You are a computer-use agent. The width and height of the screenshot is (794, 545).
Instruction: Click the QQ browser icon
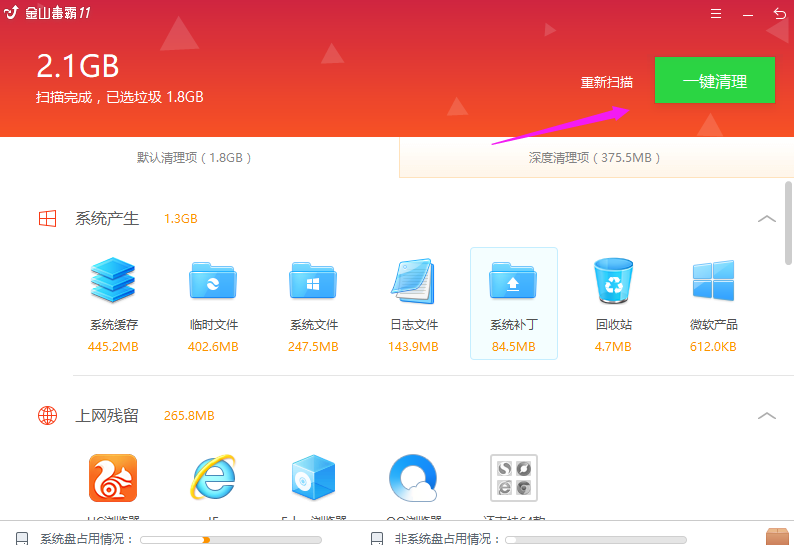(x=413, y=478)
